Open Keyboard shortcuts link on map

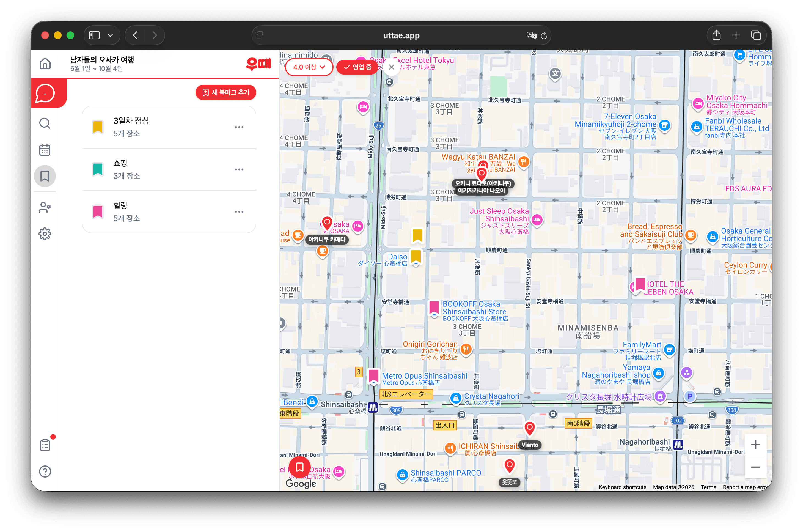point(622,487)
